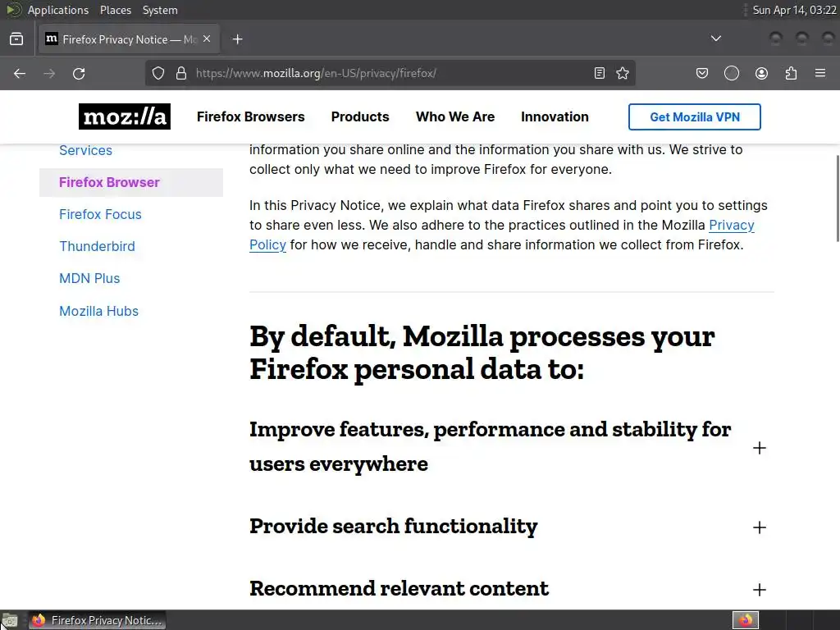Expand the 'Recommend relevant content' section
This screenshot has height=630, width=840.
coord(759,590)
